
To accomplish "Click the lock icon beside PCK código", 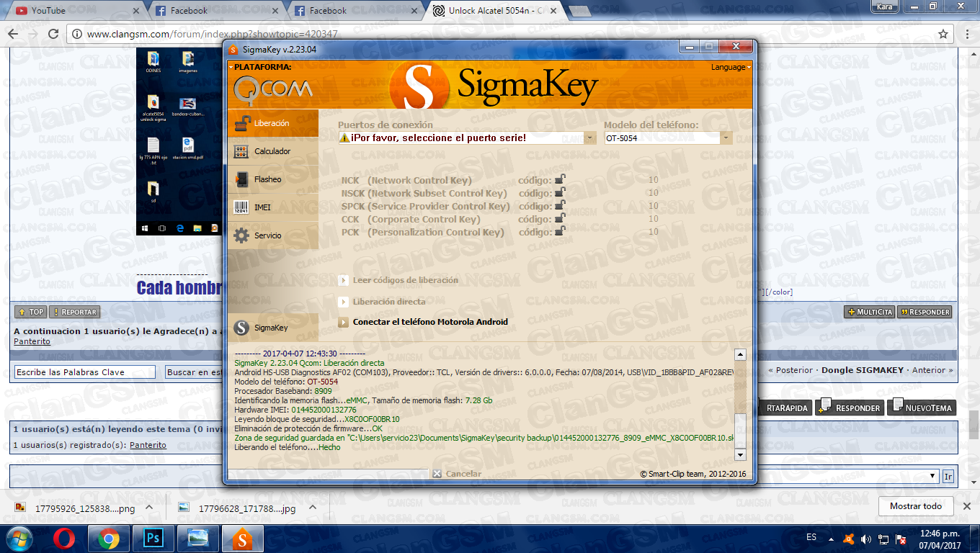I will (x=560, y=232).
